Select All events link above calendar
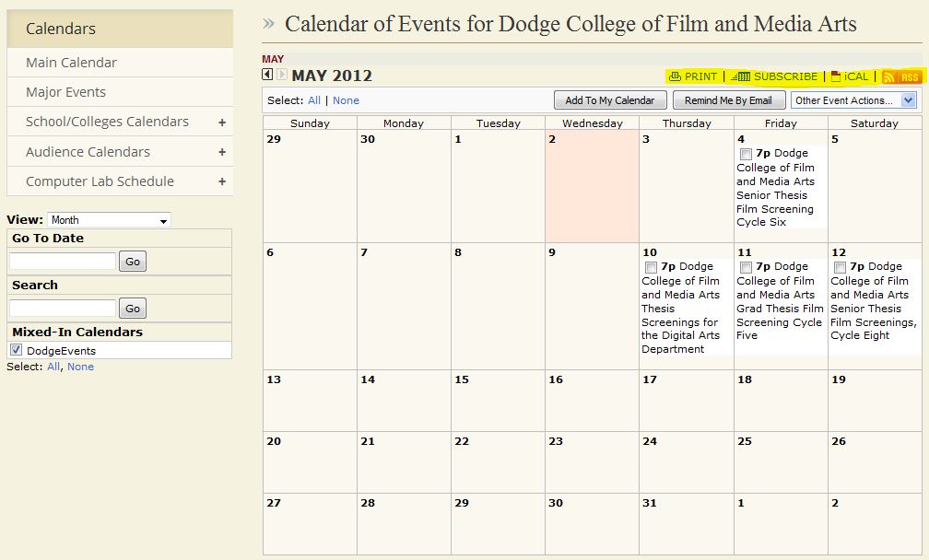This screenshot has height=560, width=929. click(x=314, y=100)
